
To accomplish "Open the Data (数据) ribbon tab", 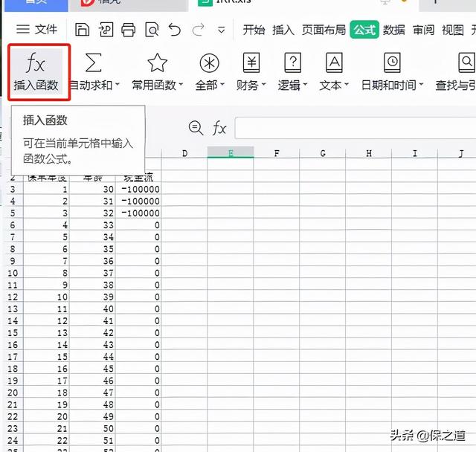I will click(394, 30).
